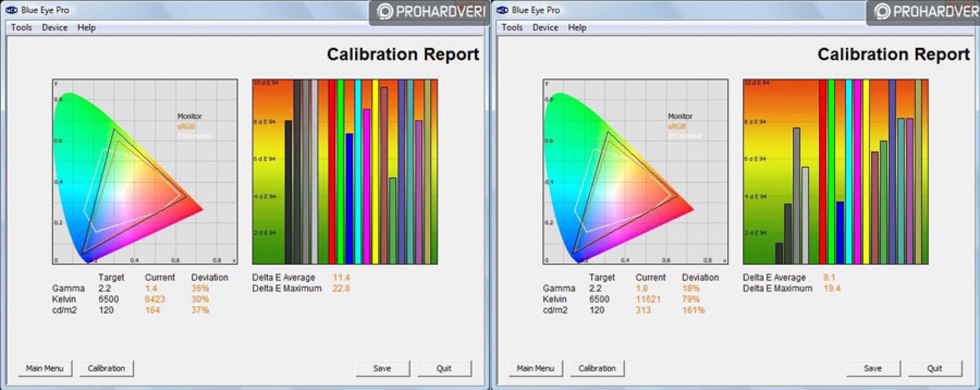The image size is (980, 390).
Task: Go to Main Menu in the right window
Action: click(535, 368)
